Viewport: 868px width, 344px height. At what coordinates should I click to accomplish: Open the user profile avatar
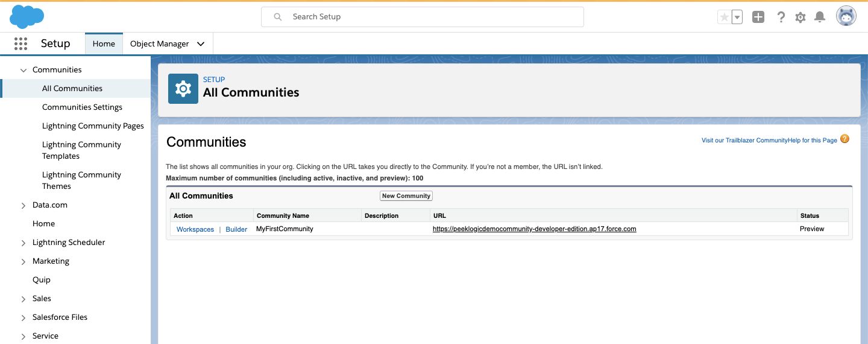846,16
